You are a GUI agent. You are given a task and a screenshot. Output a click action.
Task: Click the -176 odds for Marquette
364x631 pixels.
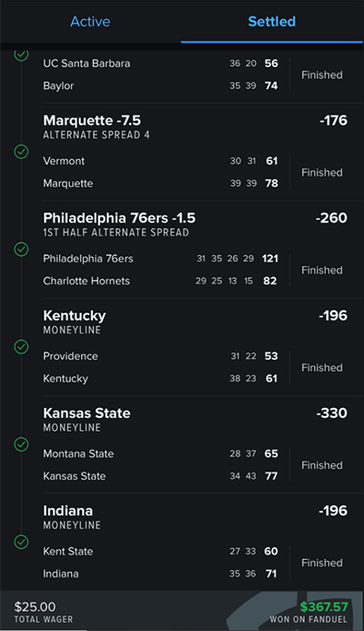[x=333, y=120]
